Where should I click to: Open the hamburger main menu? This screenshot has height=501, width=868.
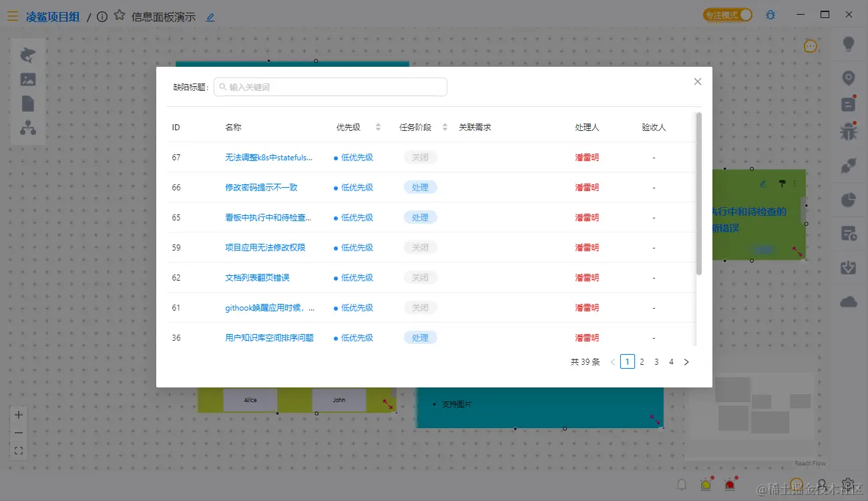click(13, 17)
